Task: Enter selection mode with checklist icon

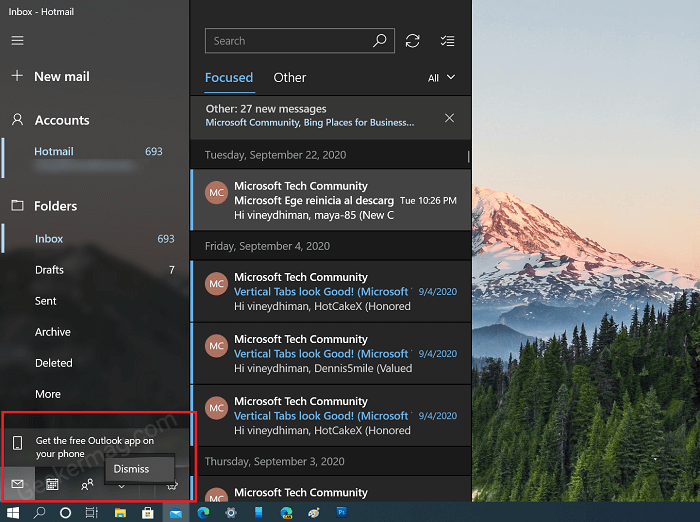Action: click(x=447, y=41)
